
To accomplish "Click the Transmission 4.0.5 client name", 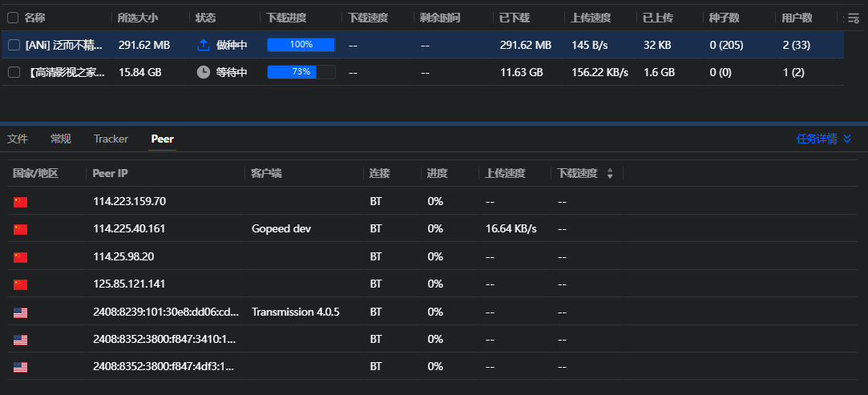I will coord(296,312).
